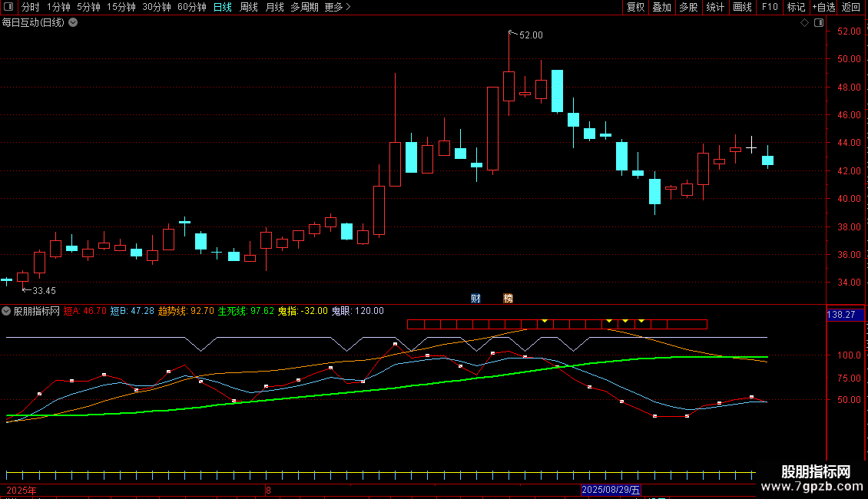Select the 15分钟 period tab
Viewport: 868px width, 499px height.
(x=121, y=7)
